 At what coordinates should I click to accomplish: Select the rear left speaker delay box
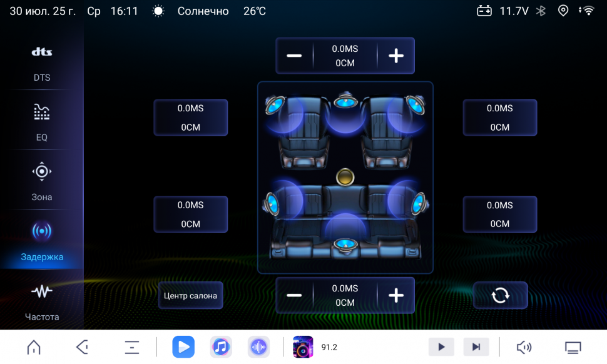pos(191,214)
